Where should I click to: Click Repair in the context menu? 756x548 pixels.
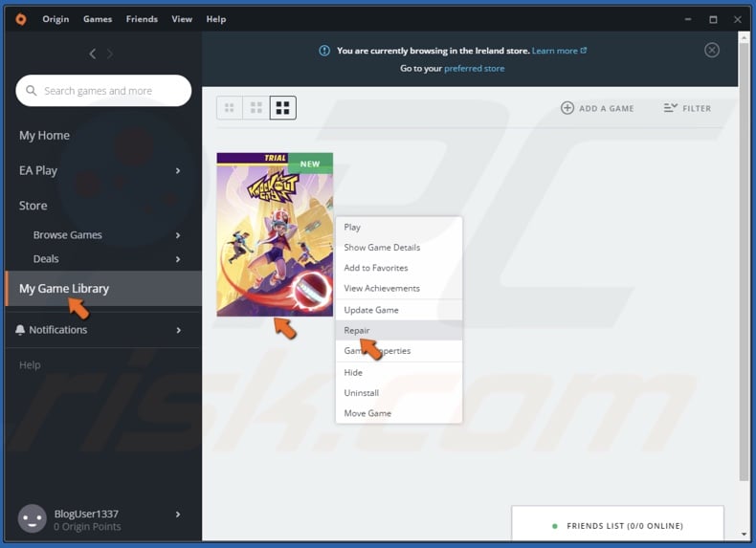click(399, 330)
